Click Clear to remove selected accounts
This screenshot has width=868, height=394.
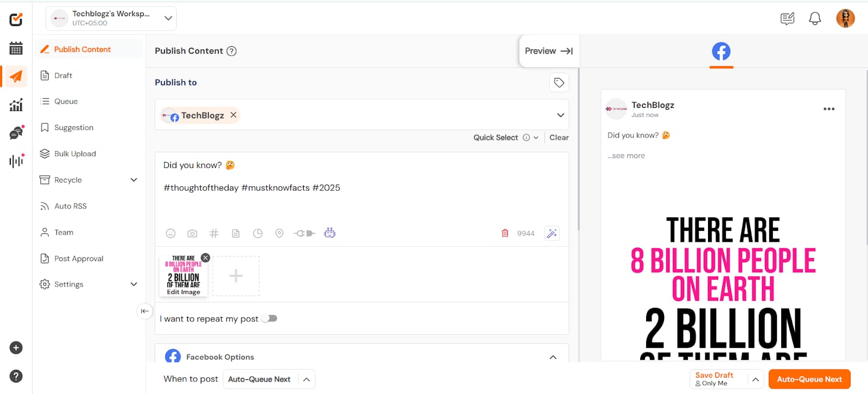[559, 138]
